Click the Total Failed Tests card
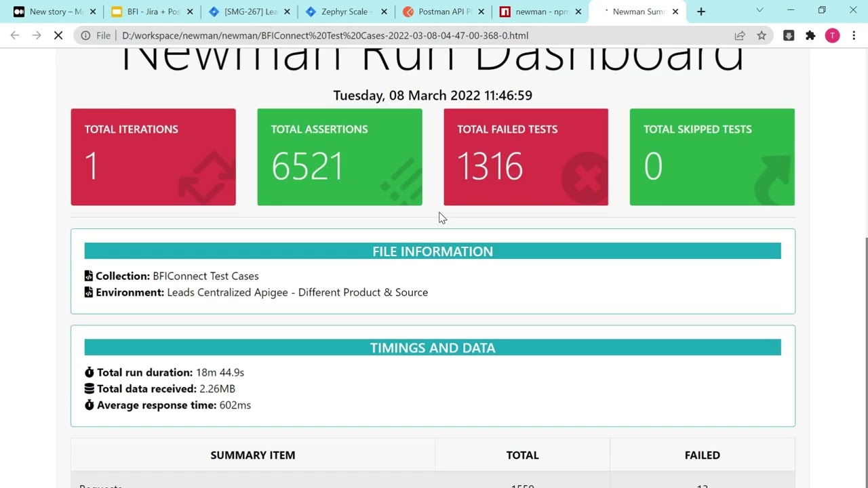Viewport: 868px width, 488px height. [x=526, y=157]
